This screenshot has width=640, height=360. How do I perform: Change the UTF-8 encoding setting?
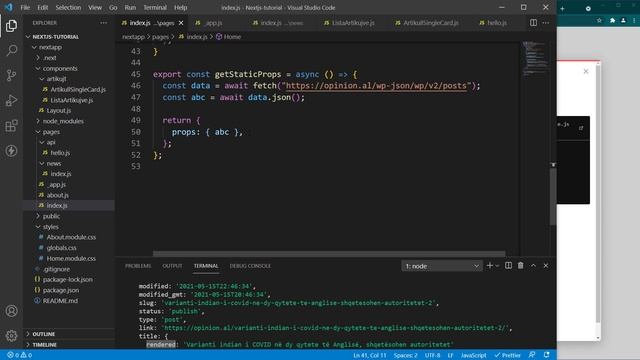click(433, 355)
